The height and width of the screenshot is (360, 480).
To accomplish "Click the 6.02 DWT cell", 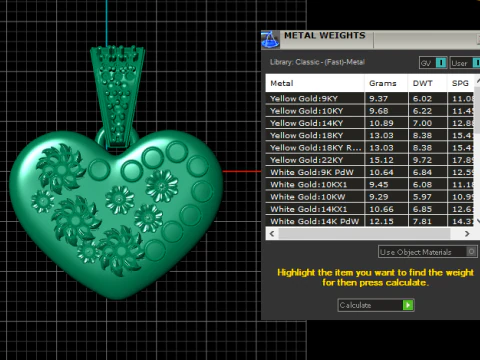I will pyautogui.click(x=427, y=99).
